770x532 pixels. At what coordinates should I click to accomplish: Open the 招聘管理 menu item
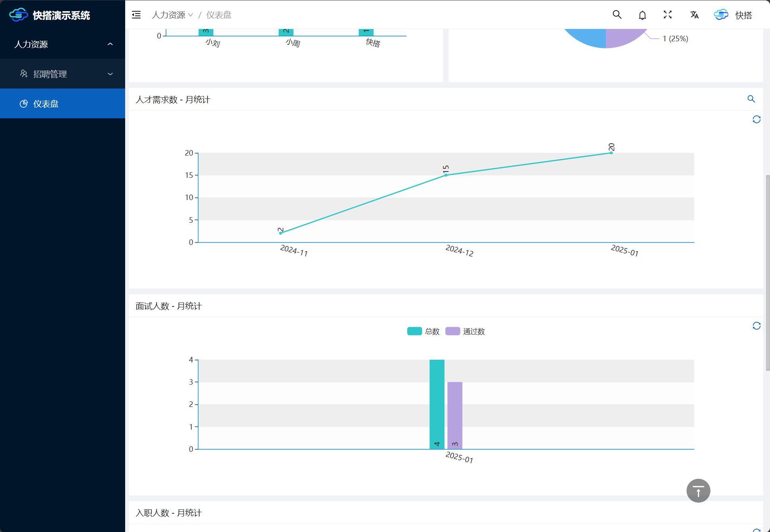click(x=62, y=74)
